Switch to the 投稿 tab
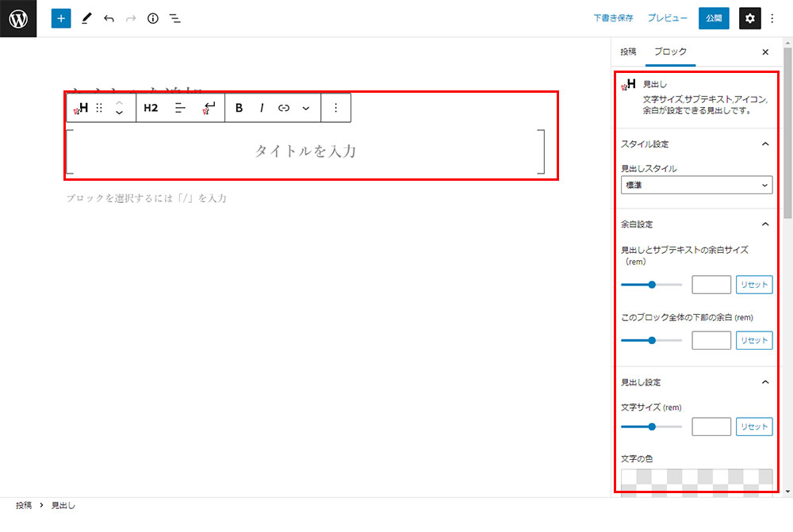Screen dimensions: 793x532 (628, 52)
